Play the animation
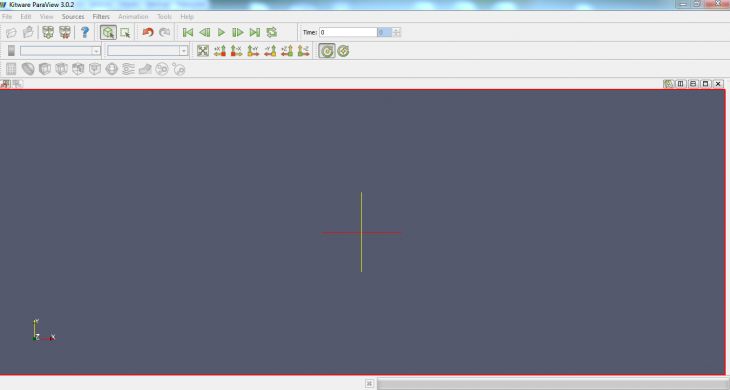This screenshot has width=730, height=390. coord(221,32)
